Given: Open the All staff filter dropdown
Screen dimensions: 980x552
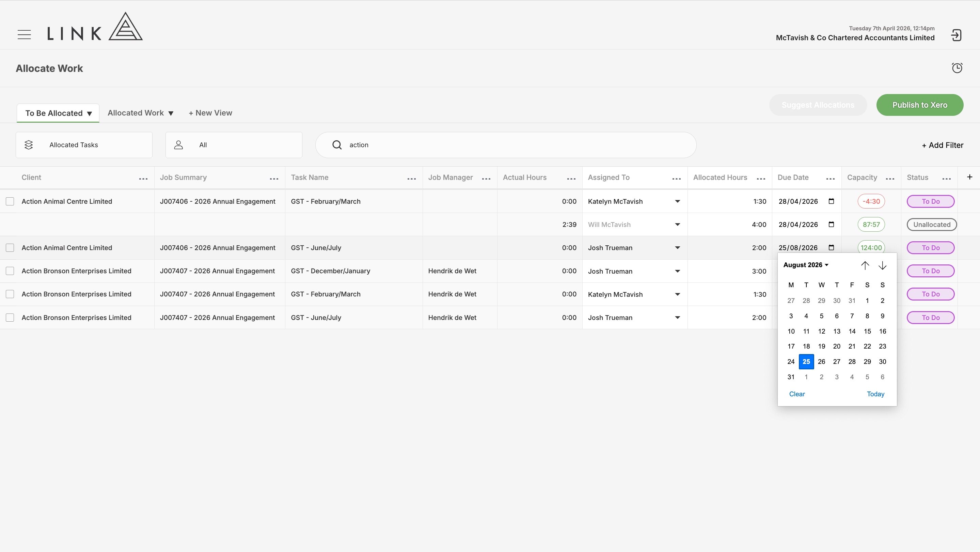Looking at the screenshot, I should click(x=234, y=145).
